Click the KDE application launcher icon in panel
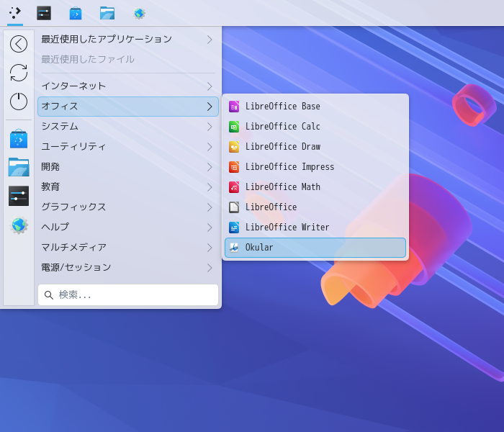Image resolution: width=504 pixels, height=432 pixels. (15, 13)
